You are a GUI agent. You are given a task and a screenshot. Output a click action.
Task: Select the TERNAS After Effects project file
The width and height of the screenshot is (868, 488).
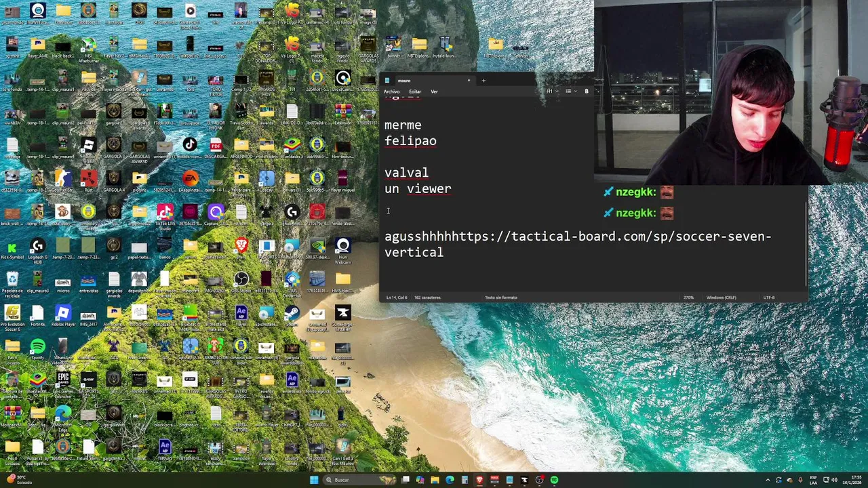point(165,450)
